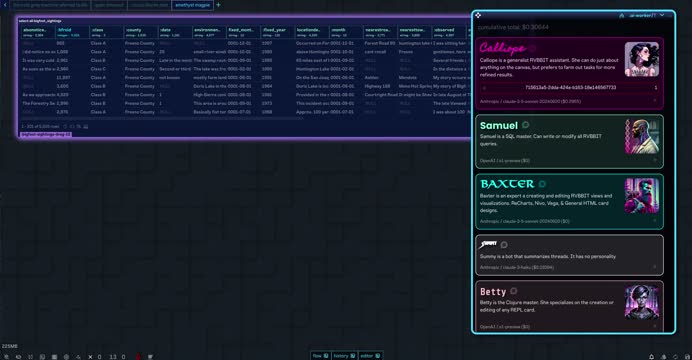692x360 pixels.
Task: Click the grid icon in the bottom toolbar
Action: [x=54, y=356]
